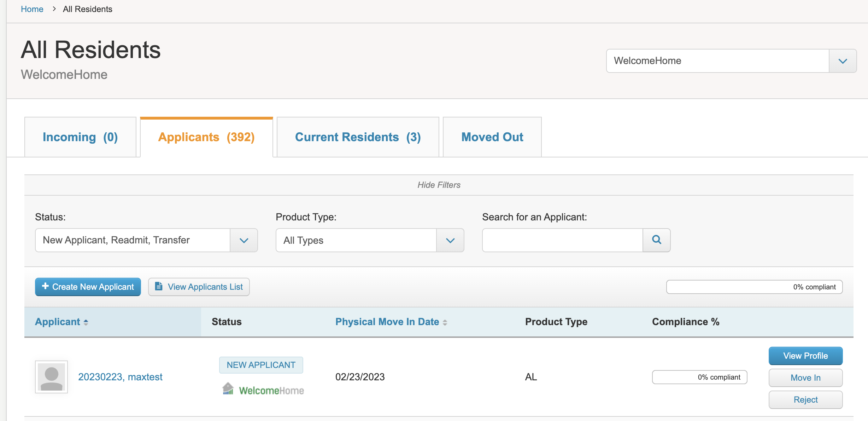Click the magnifier search icon button
Viewport: 868px width, 421px height.
point(656,240)
